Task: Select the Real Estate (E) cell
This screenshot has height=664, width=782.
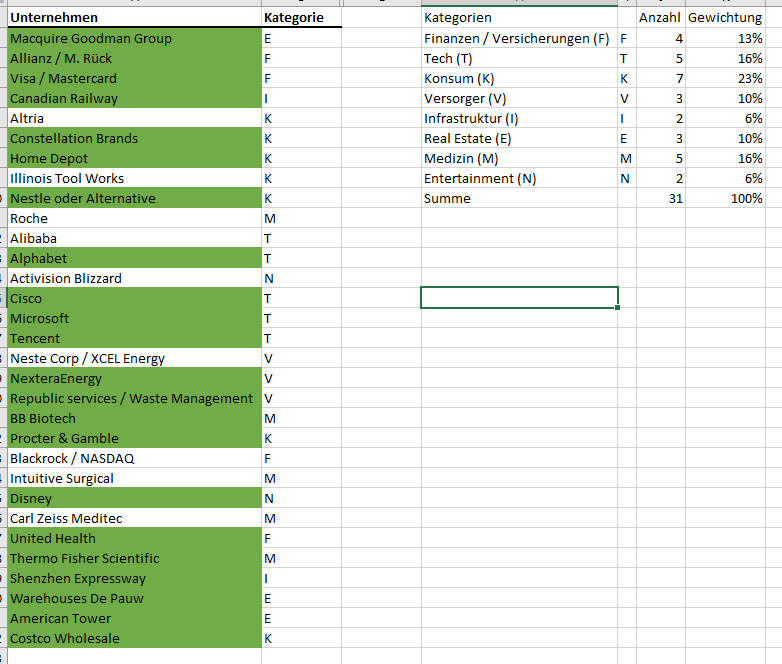Action: 519,138
